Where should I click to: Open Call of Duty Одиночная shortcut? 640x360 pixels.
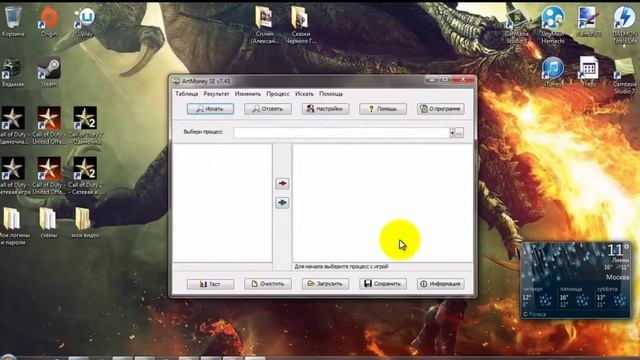13,125
